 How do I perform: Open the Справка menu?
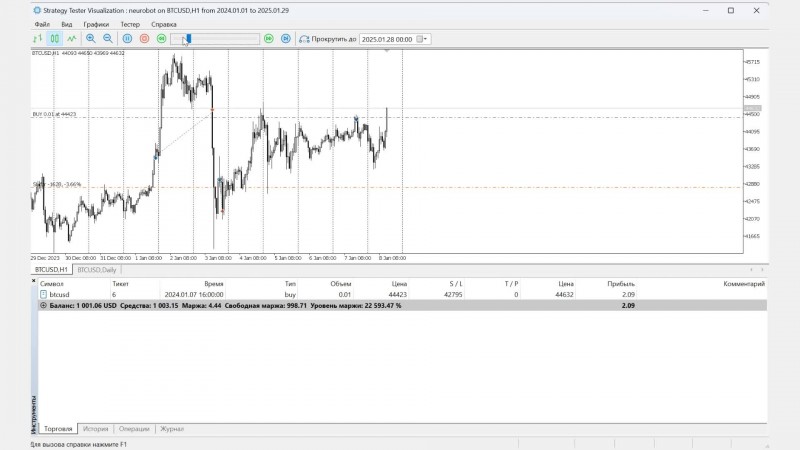164,24
